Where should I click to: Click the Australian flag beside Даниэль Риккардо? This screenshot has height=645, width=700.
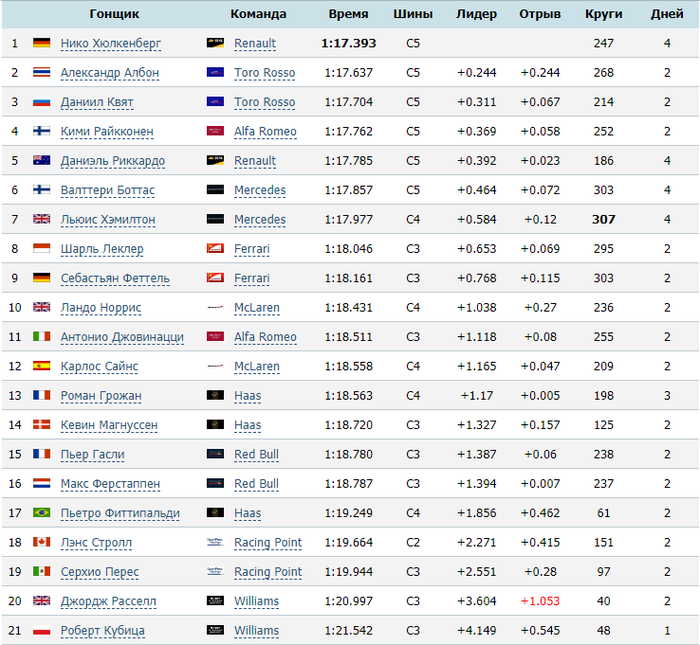[41, 161]
